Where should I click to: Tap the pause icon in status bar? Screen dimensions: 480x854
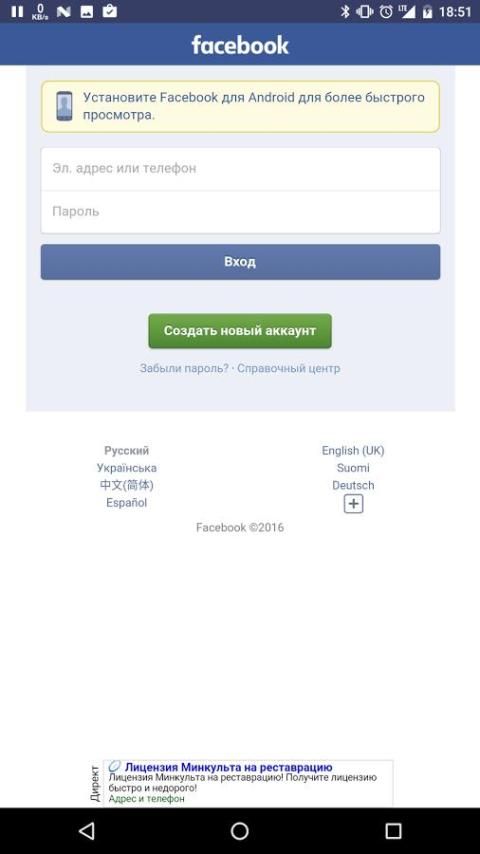click(17, 11)
